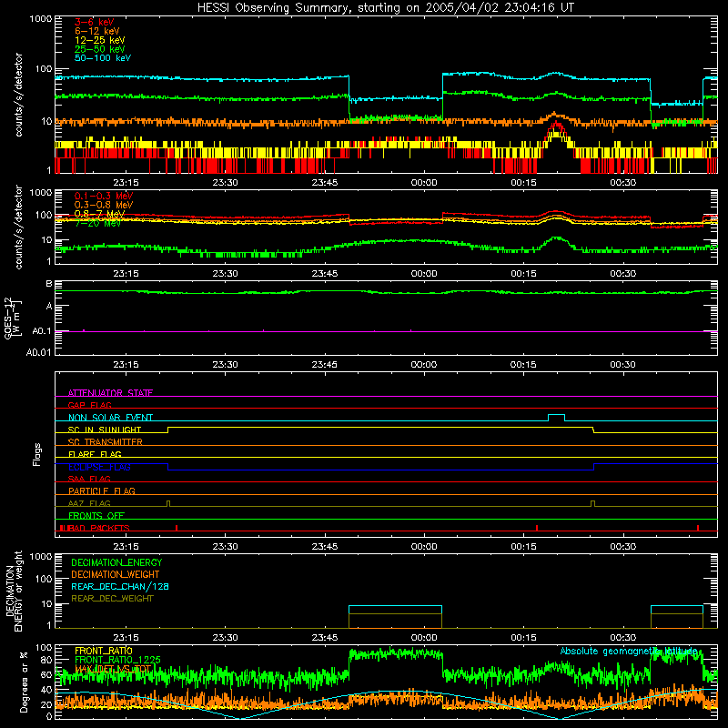
Task: Select the orange 6-12 keV legend label
Action: coord(97,31)
